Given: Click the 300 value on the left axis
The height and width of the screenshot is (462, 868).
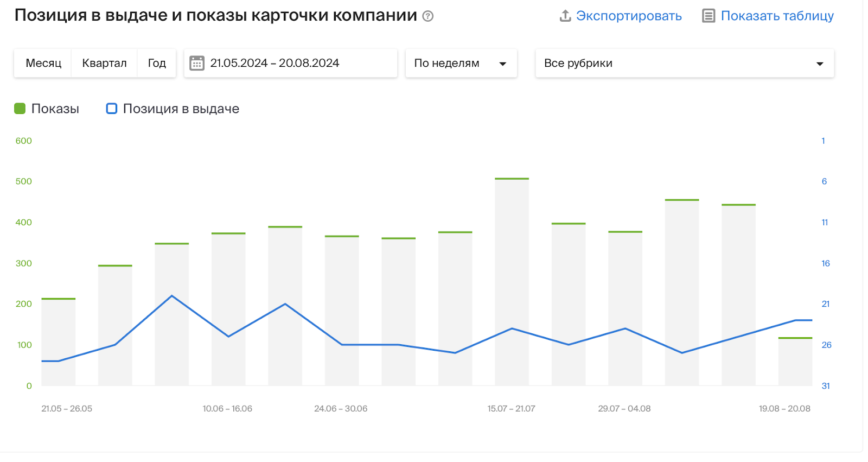Looking at the screenshot, I should pyautogui.click(x=23, y=263).
